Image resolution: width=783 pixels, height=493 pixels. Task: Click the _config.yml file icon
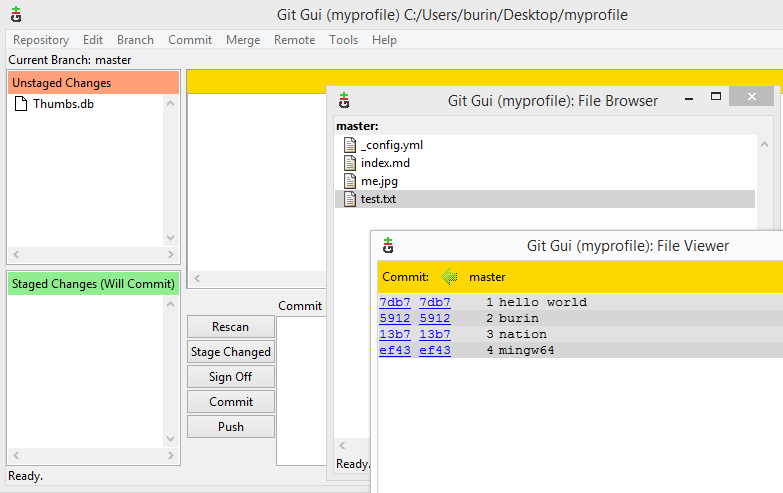(x=350, y=145)
